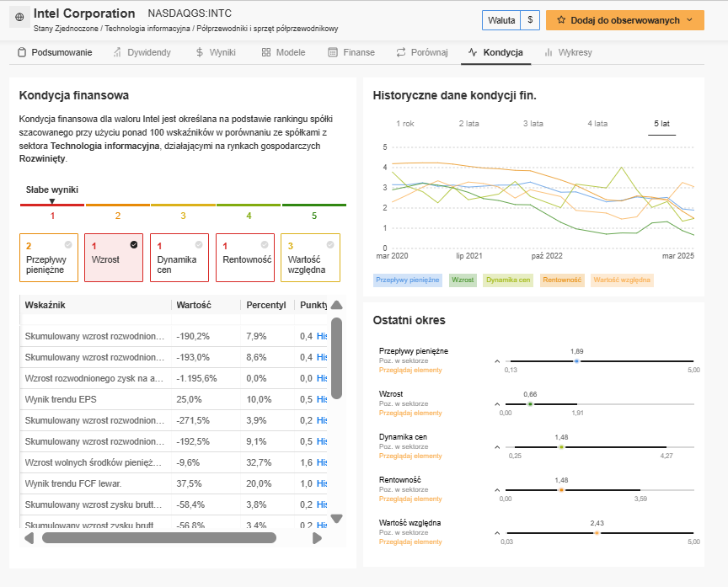Collapse the Dynamika cen row chevron
Viewport: 728px width, 587px height.
click(x=497, y=447)
